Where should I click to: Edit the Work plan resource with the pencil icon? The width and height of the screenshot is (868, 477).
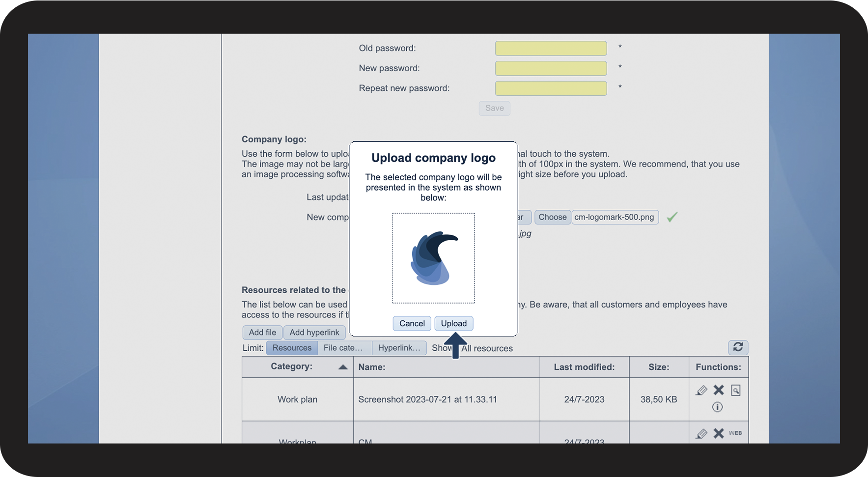tap(701, 391)
